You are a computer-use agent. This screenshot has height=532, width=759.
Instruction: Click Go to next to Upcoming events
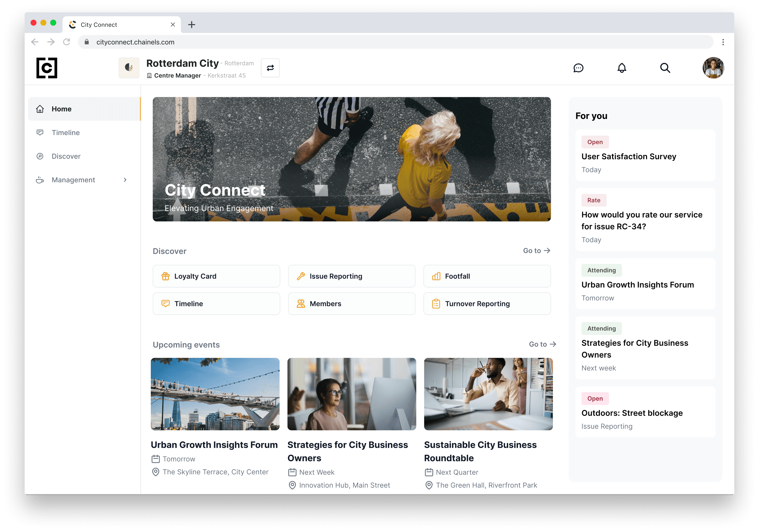pos(542,344)
